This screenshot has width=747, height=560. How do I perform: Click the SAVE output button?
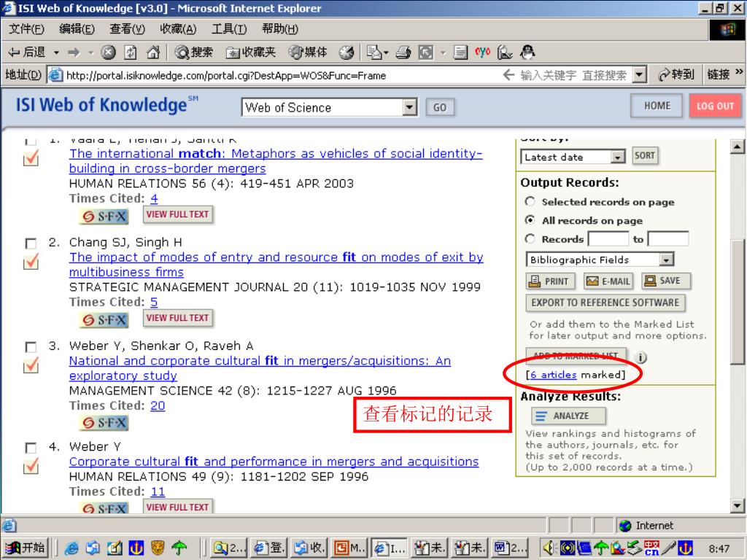(x=665, y=281)
